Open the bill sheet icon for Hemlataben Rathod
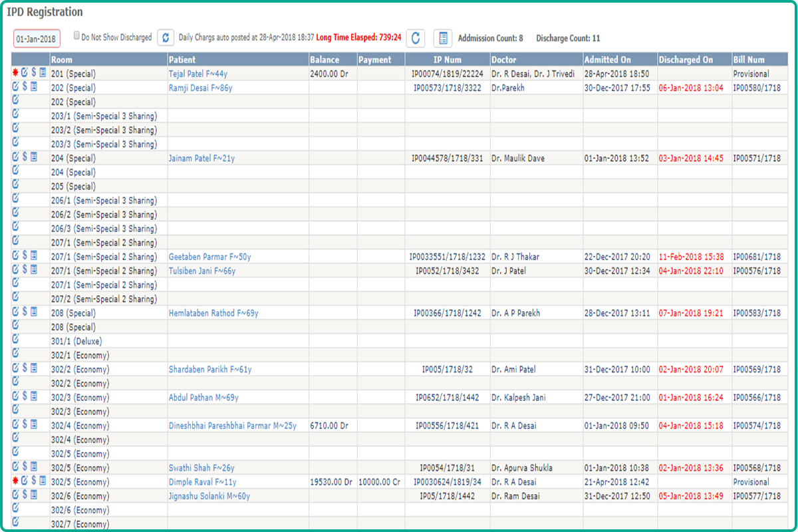This screenshot has width=798, height=532. coord(34,311)
